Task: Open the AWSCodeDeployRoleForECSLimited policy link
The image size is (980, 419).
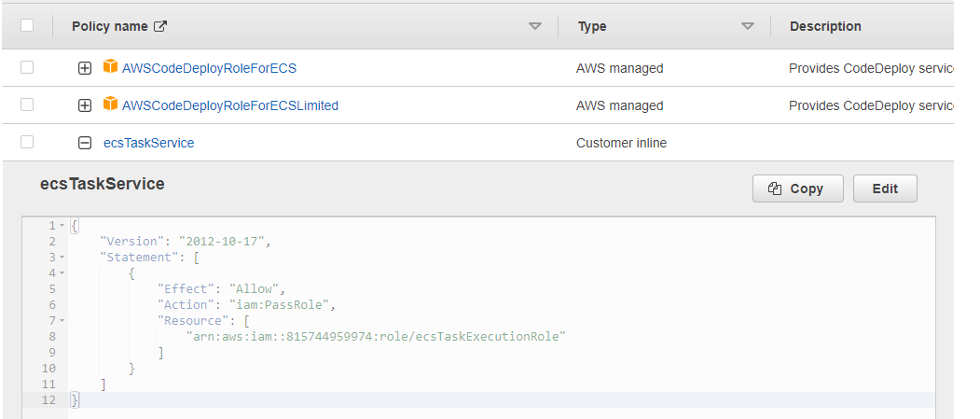Action: pyautogui.click(x=230, y=105)
